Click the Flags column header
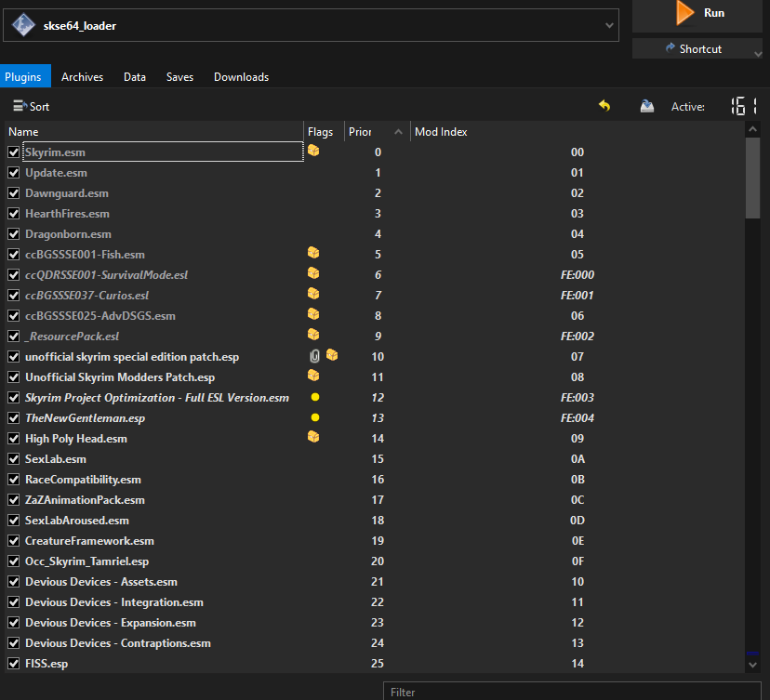Viewport: 770px width, 700px height. pyautogui.click(x=325, y=132)
